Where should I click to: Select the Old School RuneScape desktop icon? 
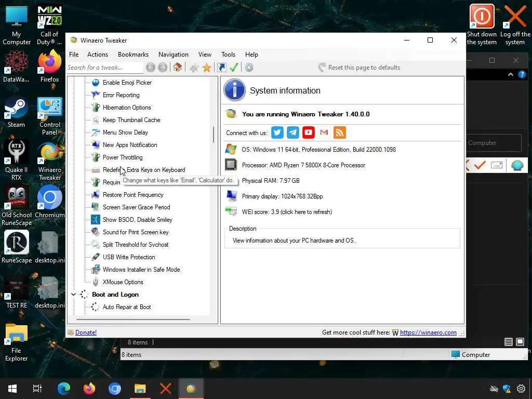click(16, 206)
